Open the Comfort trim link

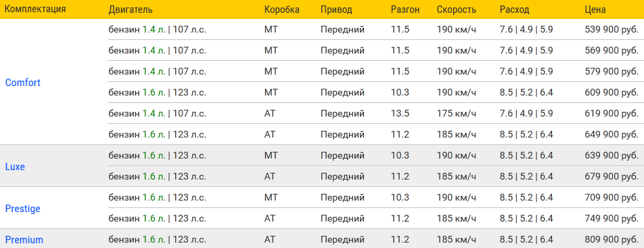22,83
